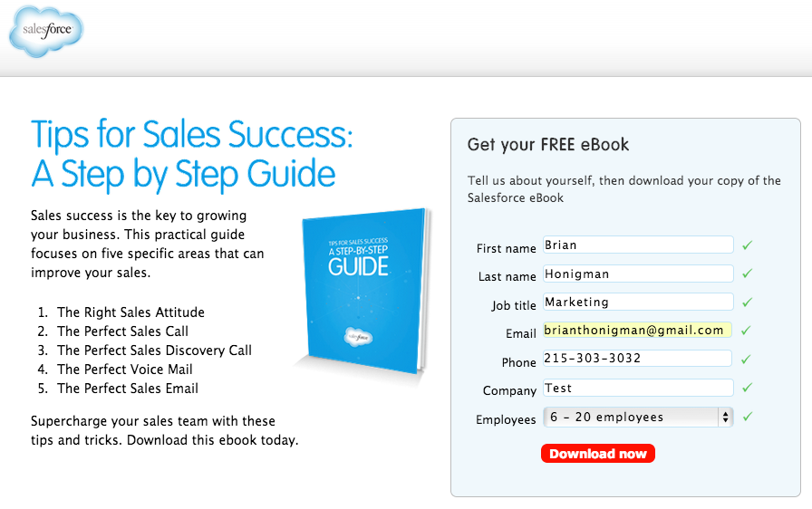Click the Download now button

click(x=598, y=454)
